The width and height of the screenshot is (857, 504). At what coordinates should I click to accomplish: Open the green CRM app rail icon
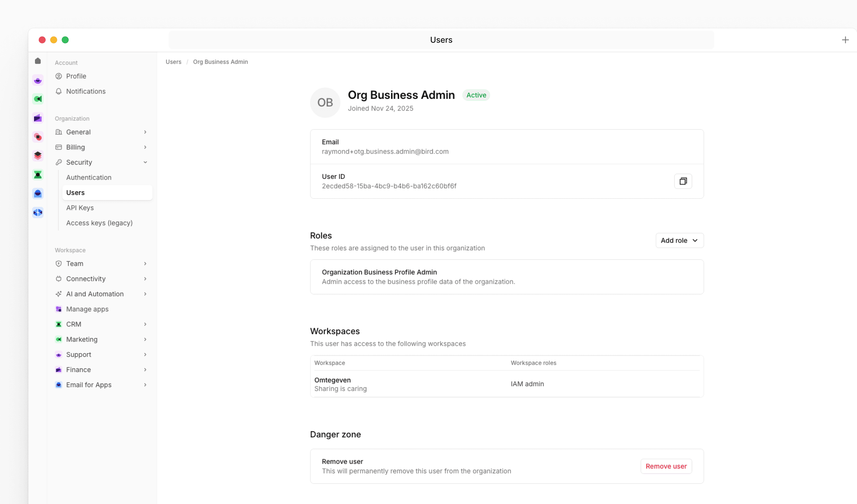[38, 175]
